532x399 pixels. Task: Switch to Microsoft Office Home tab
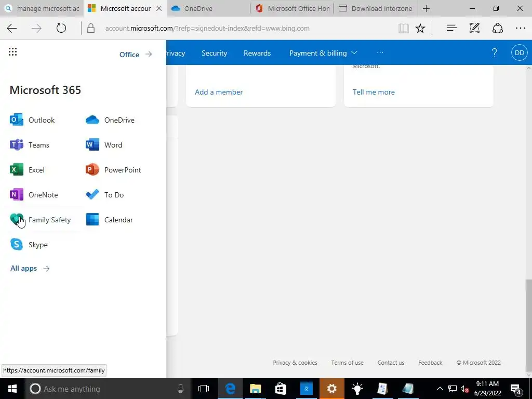point(292,8)
